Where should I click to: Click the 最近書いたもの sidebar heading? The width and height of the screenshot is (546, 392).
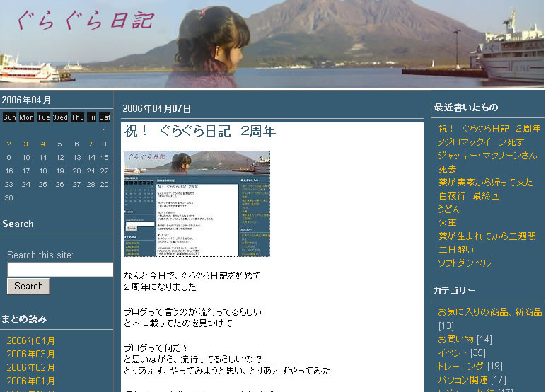(x=466, y=108)
